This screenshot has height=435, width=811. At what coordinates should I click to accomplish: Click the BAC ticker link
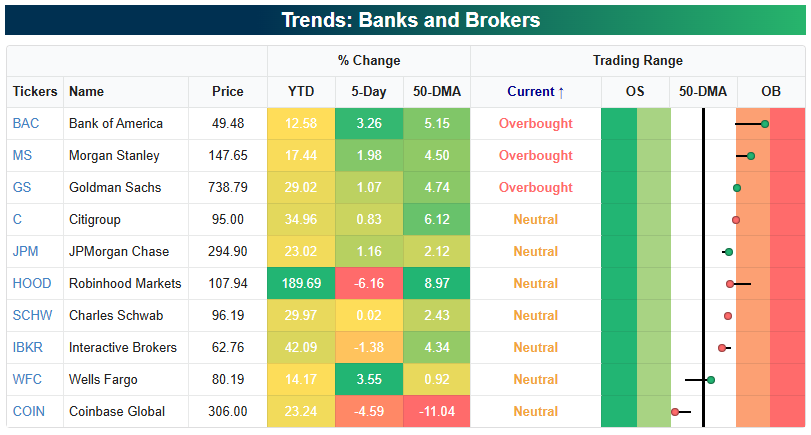(24, 124)
